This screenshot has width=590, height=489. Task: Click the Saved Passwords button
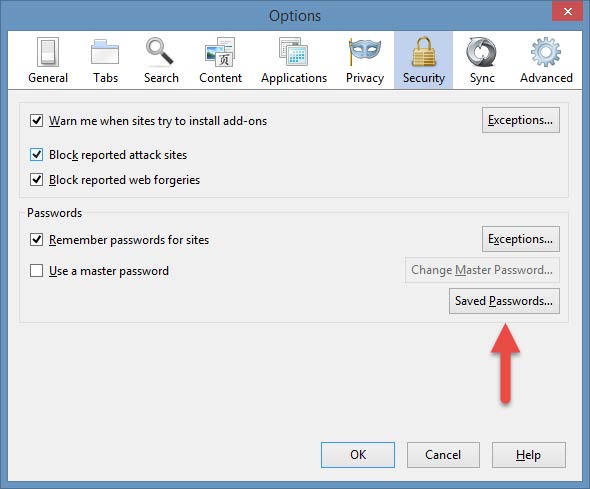pyautogui.click(x=504, y=301)
